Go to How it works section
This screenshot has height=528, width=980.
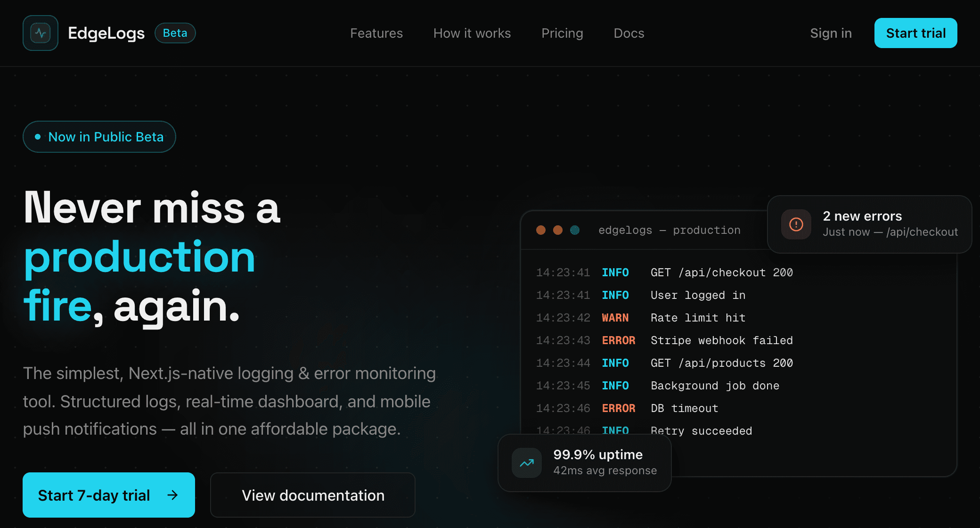pyautogui.click(x=472, y=33)
